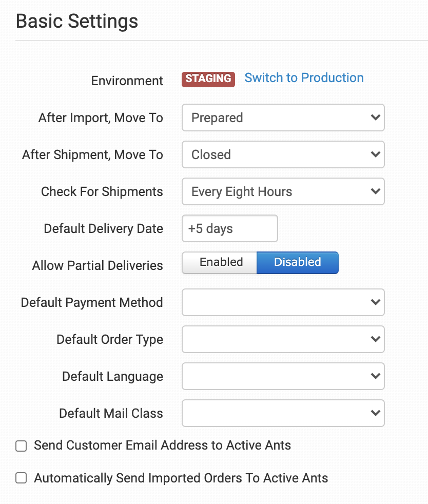Open the Default Language dropdown
Image resolution: width=428 pixels, height=504 pixels.
[283, 377]
